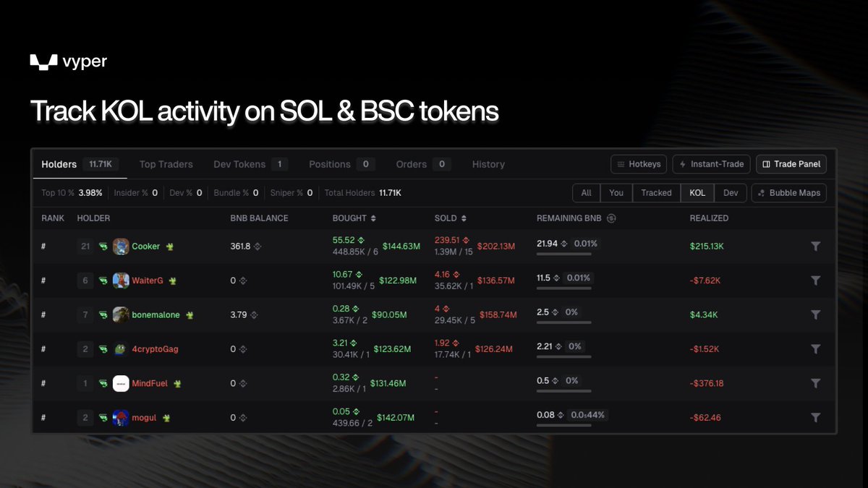
Task: Click MindFuel's white avatar
Action: (x=121, y=384)
